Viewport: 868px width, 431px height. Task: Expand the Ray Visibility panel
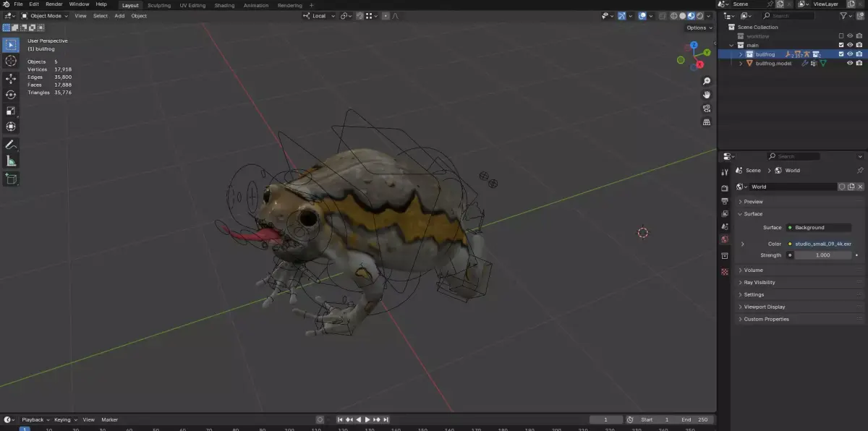(x=800, y=283)
